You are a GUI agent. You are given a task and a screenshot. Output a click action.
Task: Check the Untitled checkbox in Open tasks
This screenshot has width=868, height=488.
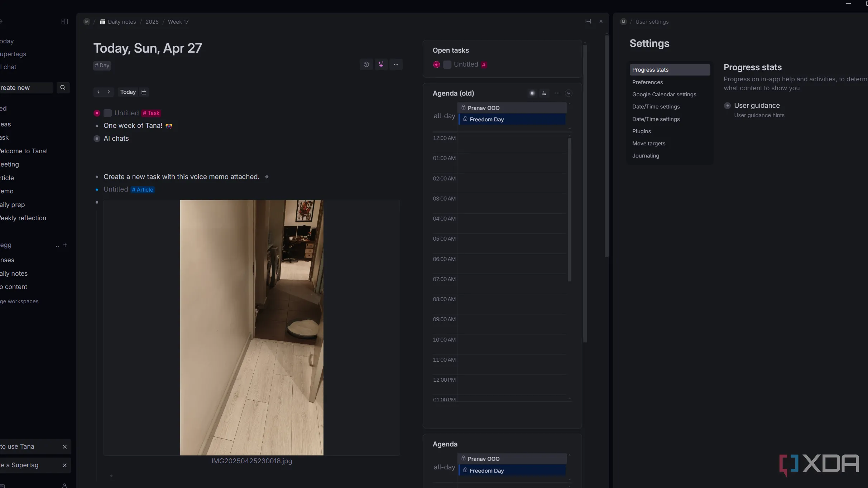coord(447,64)
